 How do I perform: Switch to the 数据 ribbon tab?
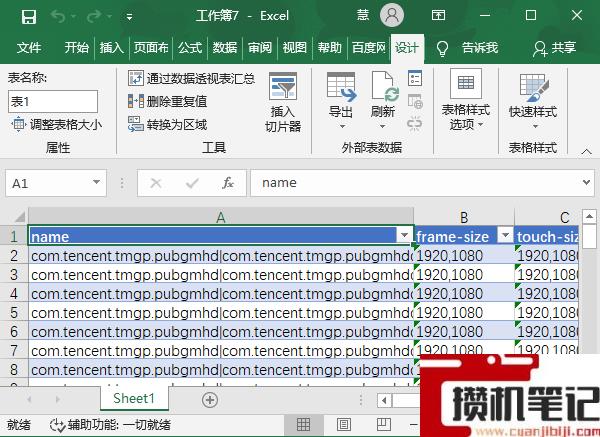click(x=225, y=48)
